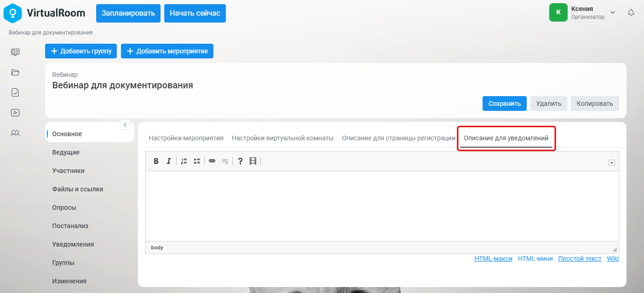Open the Опросы section
Image resolution: width=644 pixels, height=293 pixels.
[64, 207]
